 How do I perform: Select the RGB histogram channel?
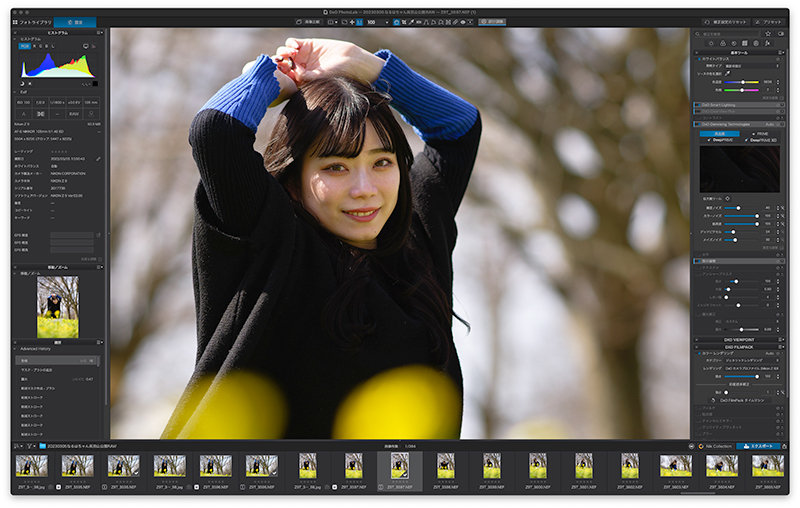point(24,46)
